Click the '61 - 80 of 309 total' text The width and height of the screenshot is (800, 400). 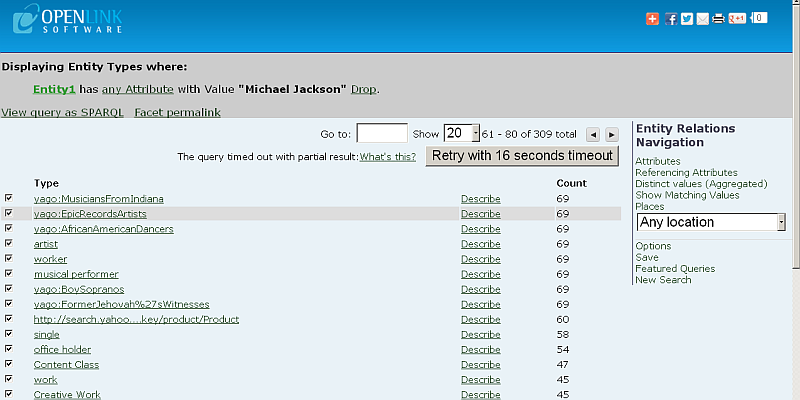coord(529,134)
